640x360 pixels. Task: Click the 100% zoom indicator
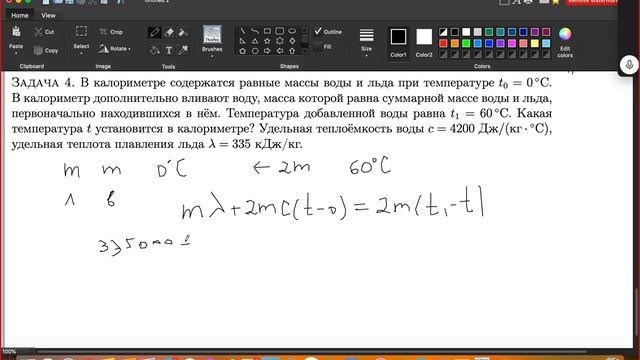[9, 351]
